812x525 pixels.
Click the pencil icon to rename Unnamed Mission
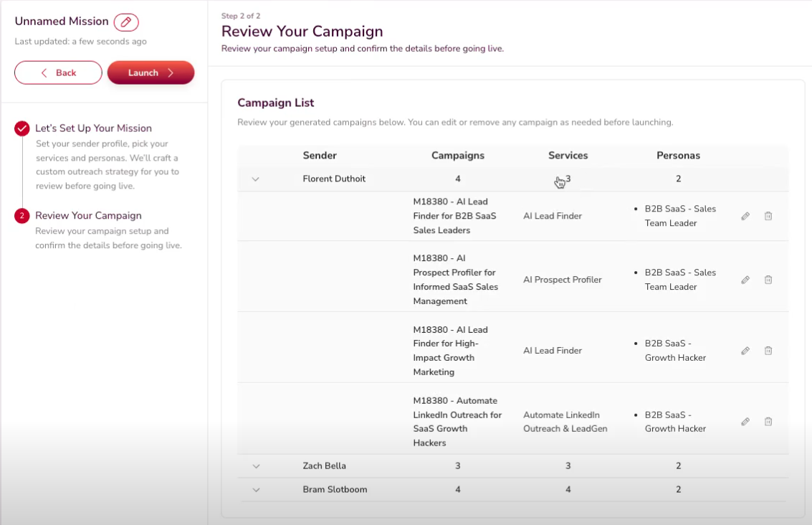(x=126, y=22)
